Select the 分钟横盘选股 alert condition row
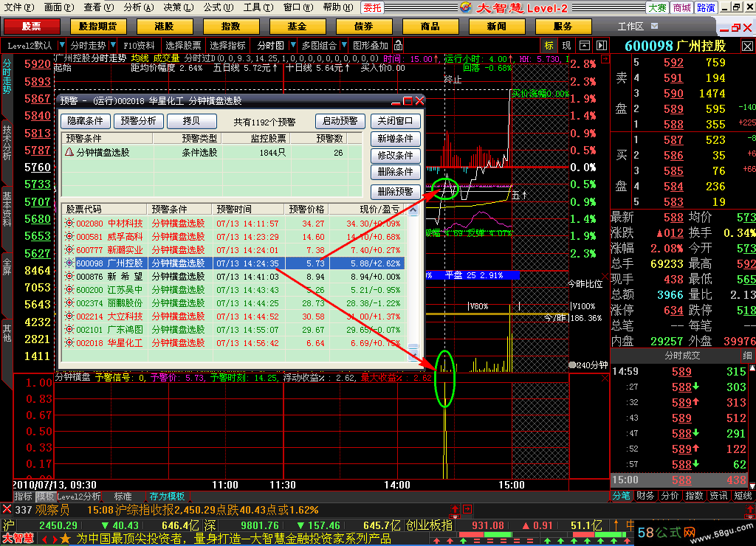The image size is (756, 546). pyautogui.click(x=212, y=153)
